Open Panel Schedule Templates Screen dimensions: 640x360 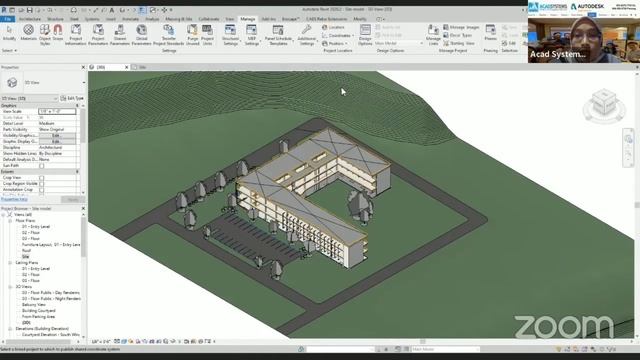tap(278, 34)
